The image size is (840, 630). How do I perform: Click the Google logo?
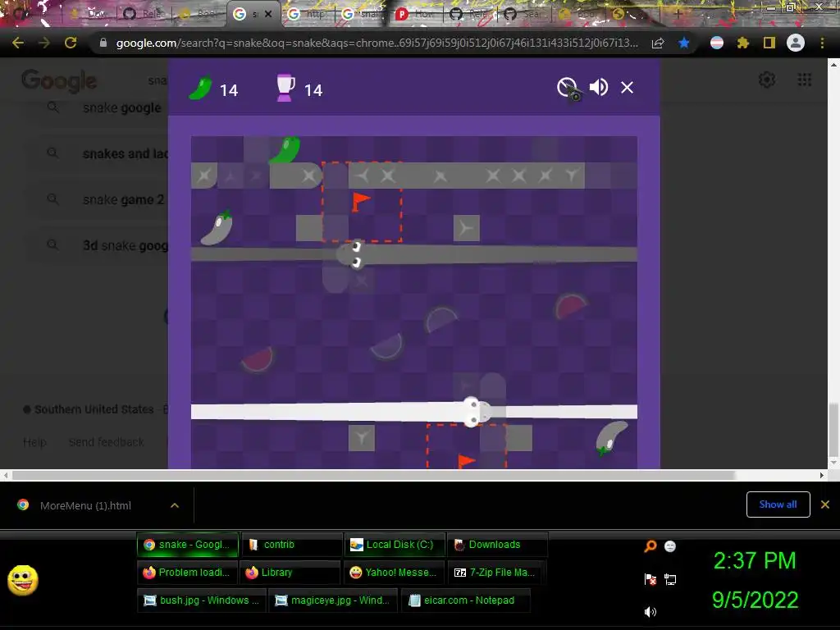(x=59, y=81)
